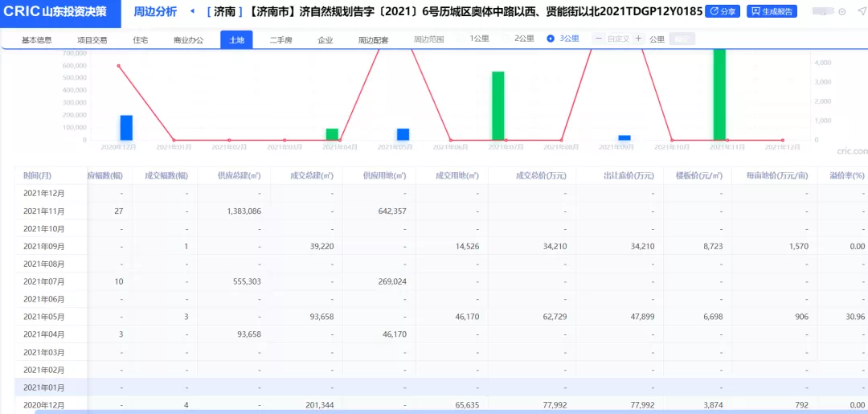Click the minus stepper for custom radius
Screen dimensions: 868x414
598,39
